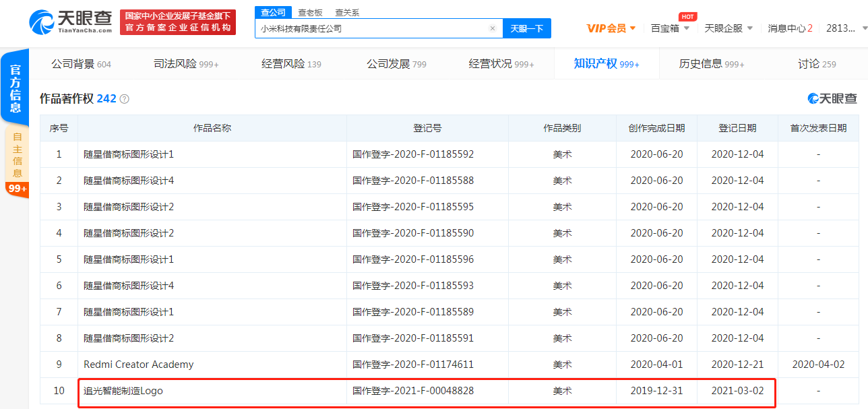Click the help question mark beside 作品著作权 242

coord(124,99)
